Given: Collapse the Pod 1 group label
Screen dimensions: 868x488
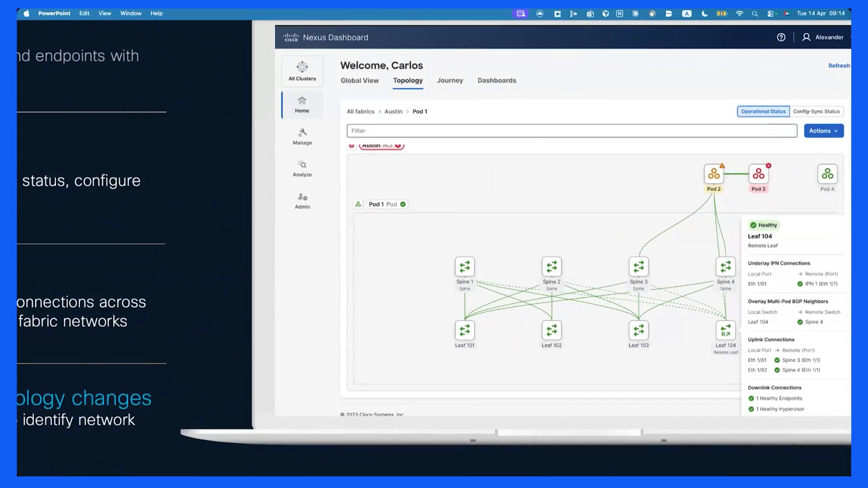Looking at the screenshot, I should click(387, 204).
